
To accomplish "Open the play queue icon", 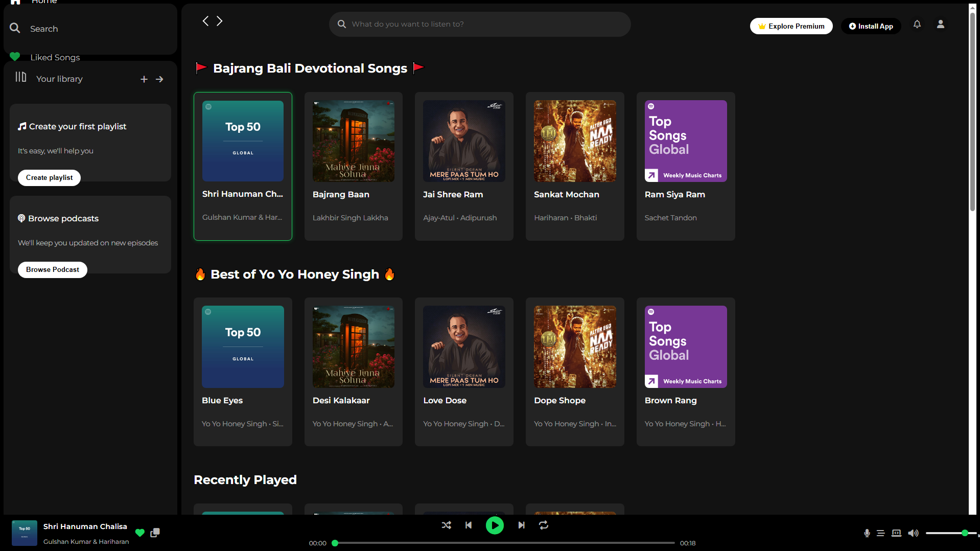I will click(881, 533).
